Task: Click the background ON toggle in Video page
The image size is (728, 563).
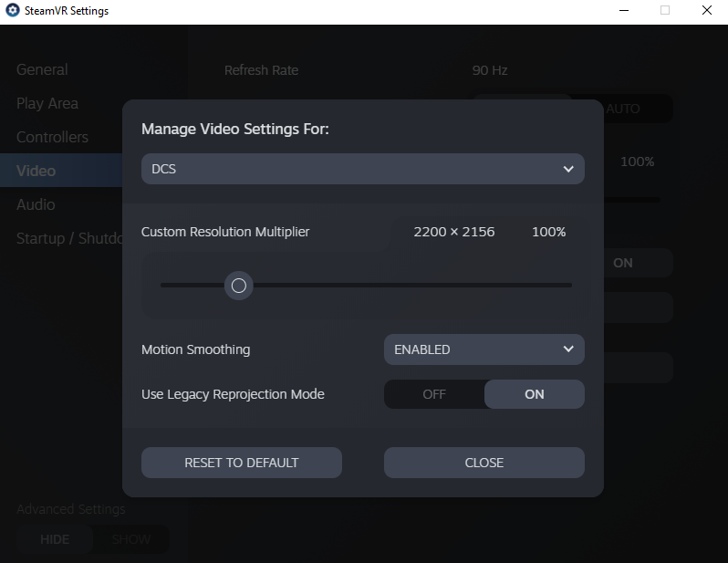Action: click(623, 263)
